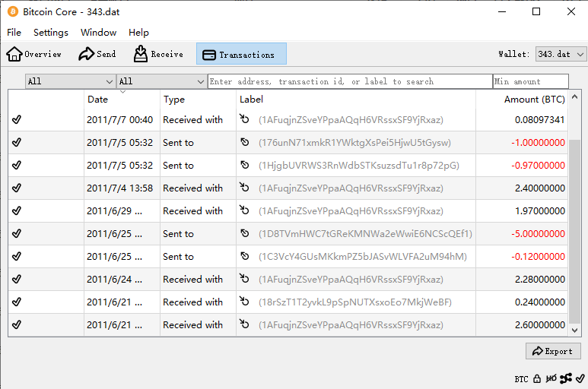
Task: Click the network connections icon
Action: (x=567, y=378)
